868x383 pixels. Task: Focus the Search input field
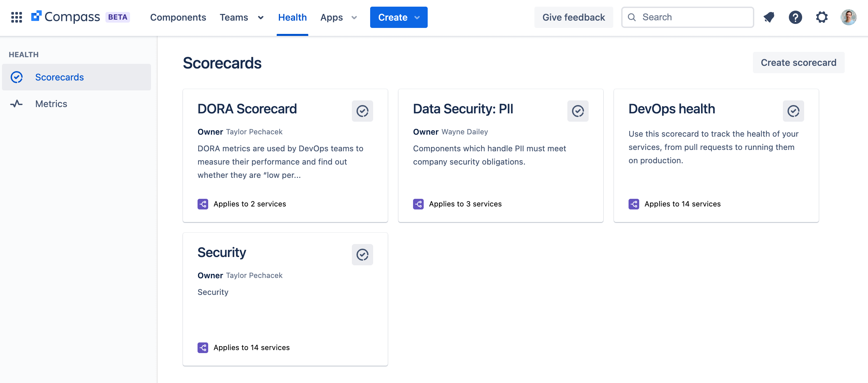click(x=687, y=17)
